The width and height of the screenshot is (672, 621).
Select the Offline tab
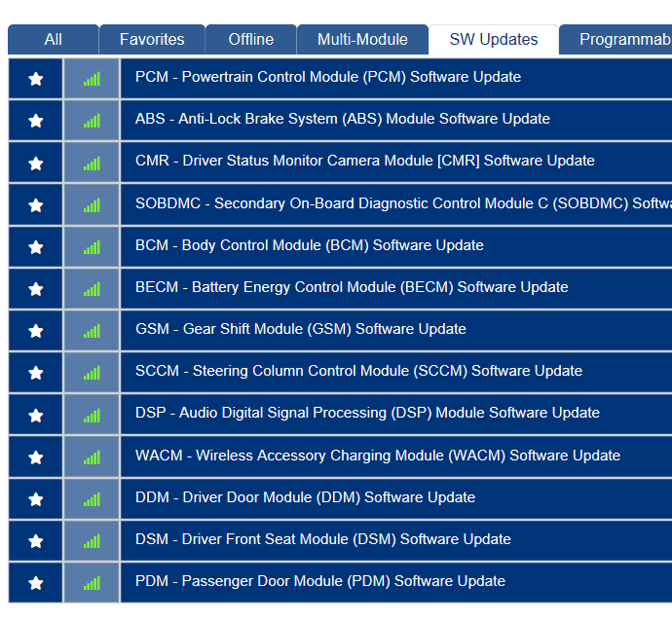tap(250, 40)
